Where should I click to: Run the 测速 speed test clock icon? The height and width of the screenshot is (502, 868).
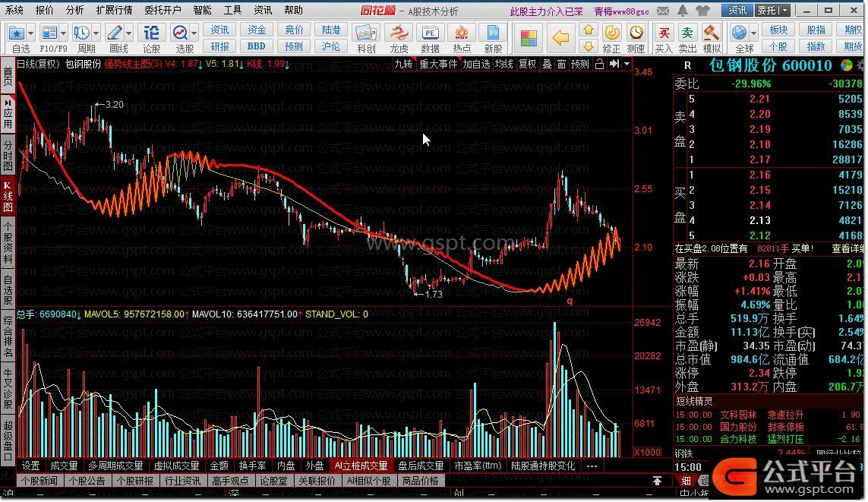pos(636,33)
